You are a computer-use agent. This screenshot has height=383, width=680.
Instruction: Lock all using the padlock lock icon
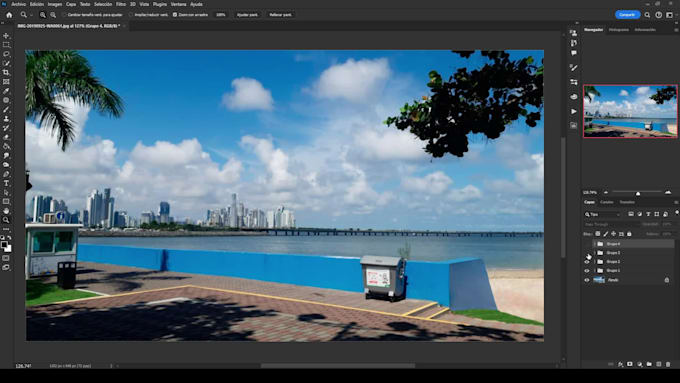[629, 234]
